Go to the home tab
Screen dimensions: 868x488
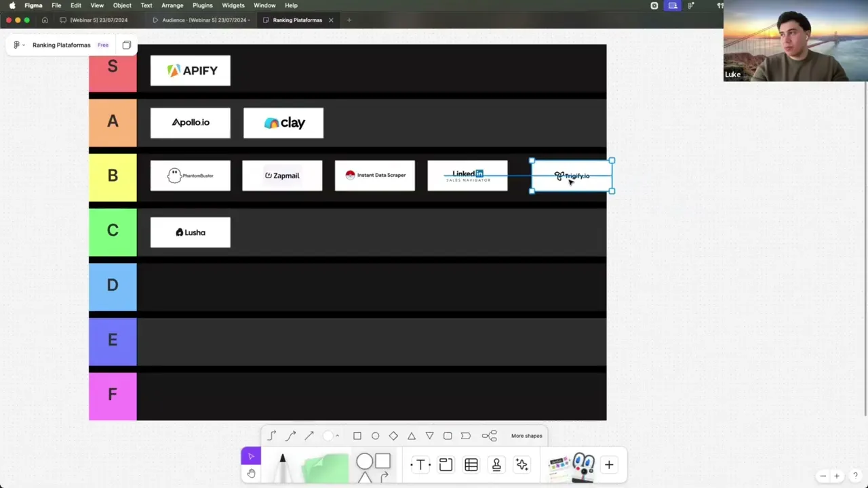[45, 20]
